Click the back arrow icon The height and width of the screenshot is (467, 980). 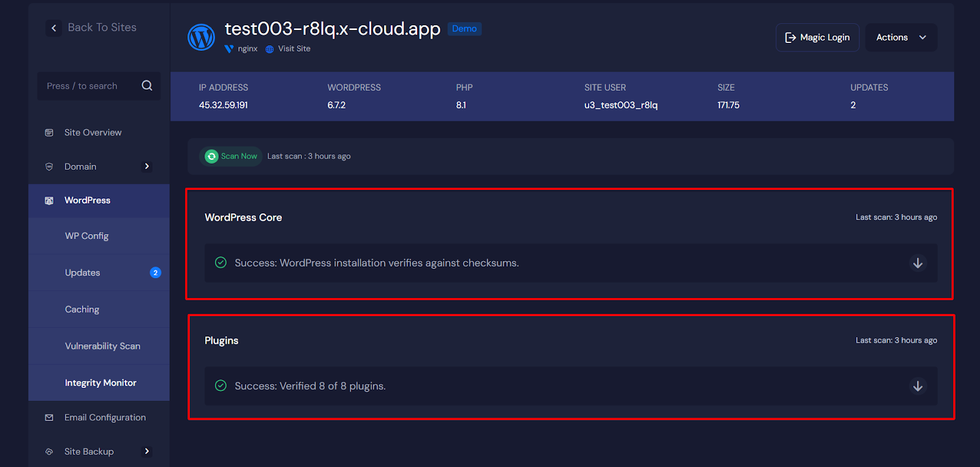(54, 28)
